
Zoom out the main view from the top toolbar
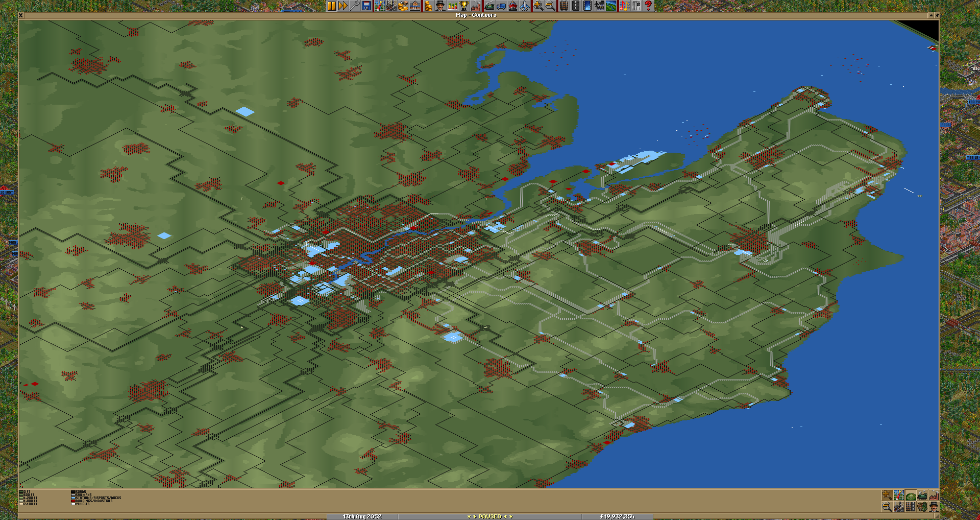click(x=550, y=6)
